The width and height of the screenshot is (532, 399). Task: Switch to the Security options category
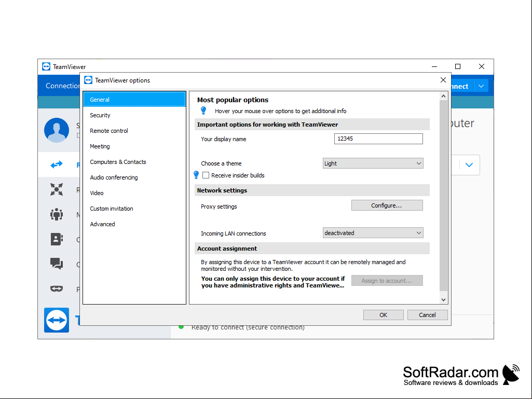tap(134, 115)
